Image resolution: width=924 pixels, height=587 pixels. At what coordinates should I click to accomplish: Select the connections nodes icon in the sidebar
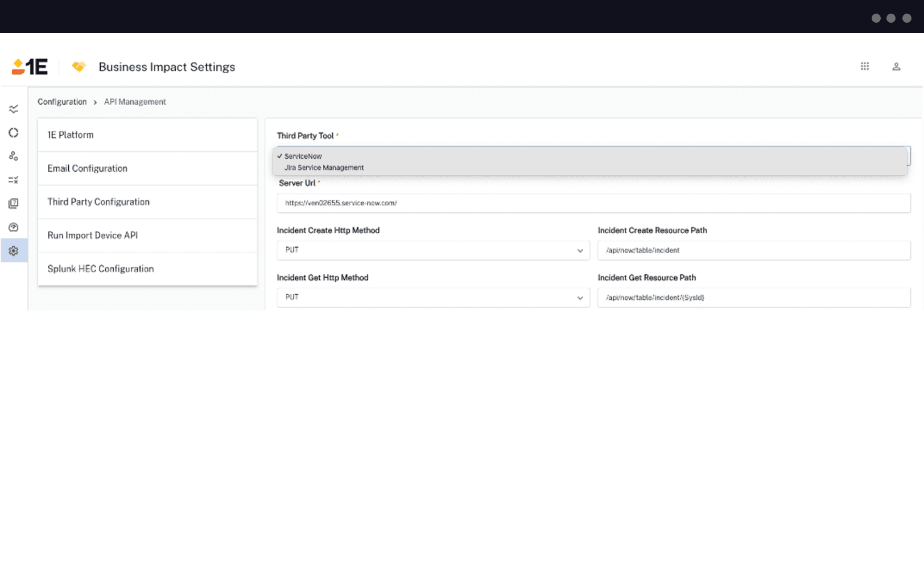(x=14, y=156)
